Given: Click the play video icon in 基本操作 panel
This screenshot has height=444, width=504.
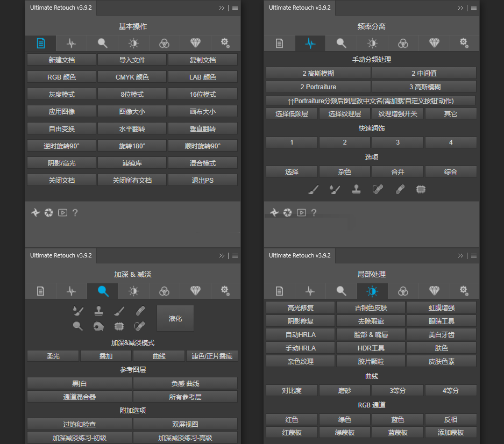Looking at the screenshot, I should tap(62, 212).
